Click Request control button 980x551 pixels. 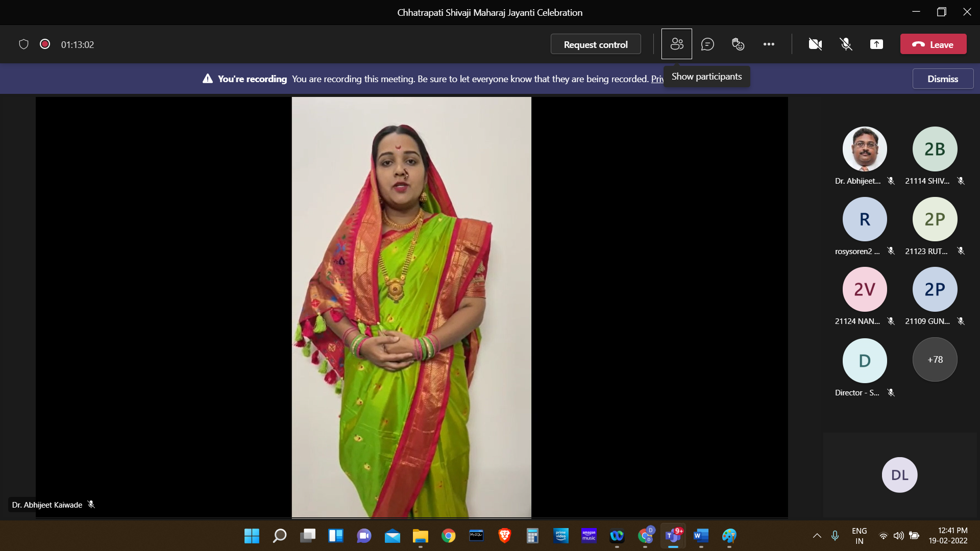[596, 44]
